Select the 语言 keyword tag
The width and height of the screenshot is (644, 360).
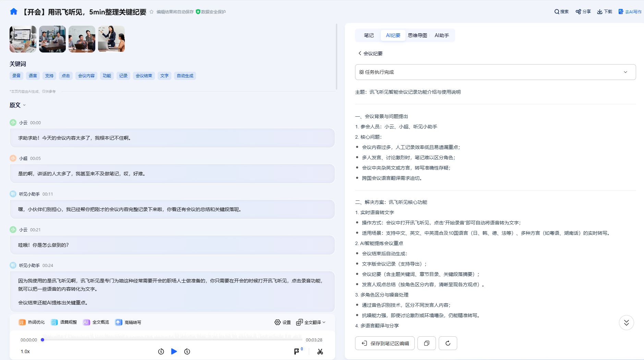point(33,76)
